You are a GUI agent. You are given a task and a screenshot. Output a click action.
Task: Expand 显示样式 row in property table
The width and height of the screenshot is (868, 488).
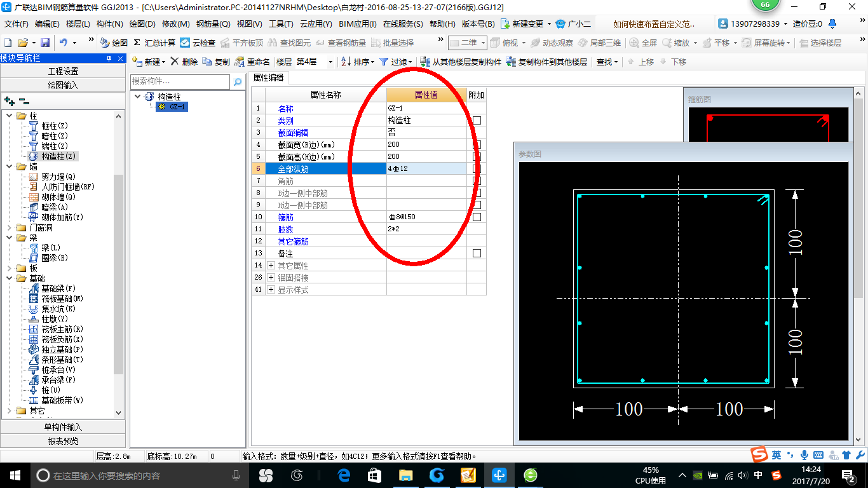(271, 290)
